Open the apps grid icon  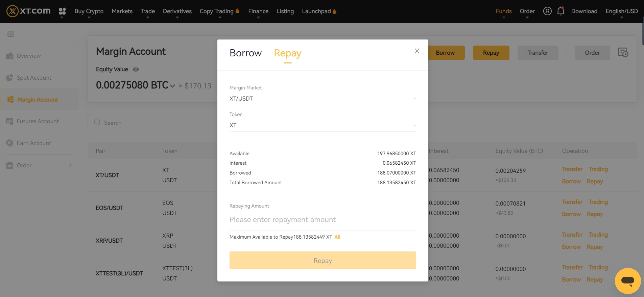[62, 11]
